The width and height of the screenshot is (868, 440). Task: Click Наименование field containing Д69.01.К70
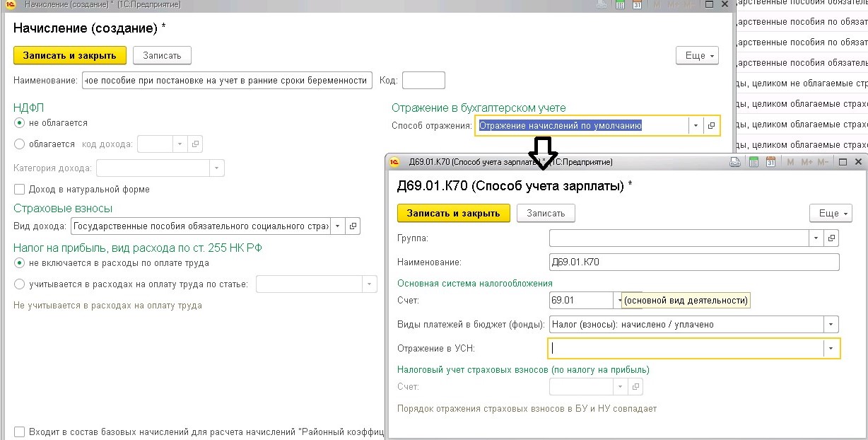[694, 262]
